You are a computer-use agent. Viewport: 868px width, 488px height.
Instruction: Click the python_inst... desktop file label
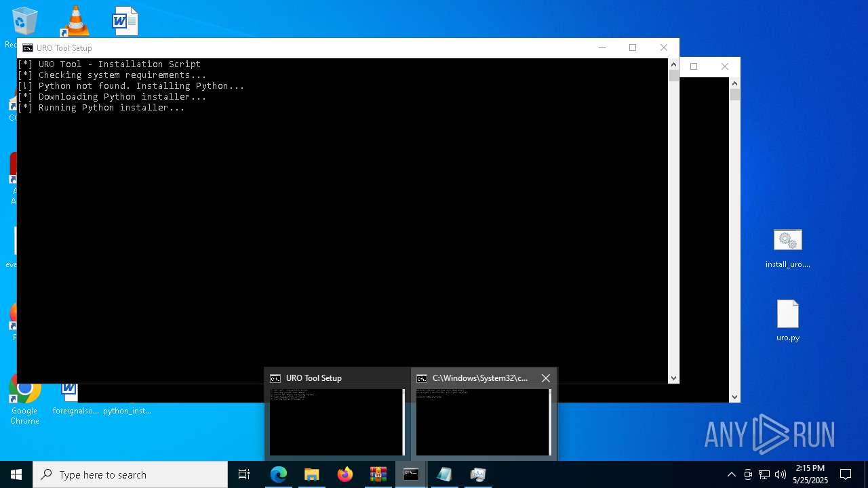pos(127,411)
